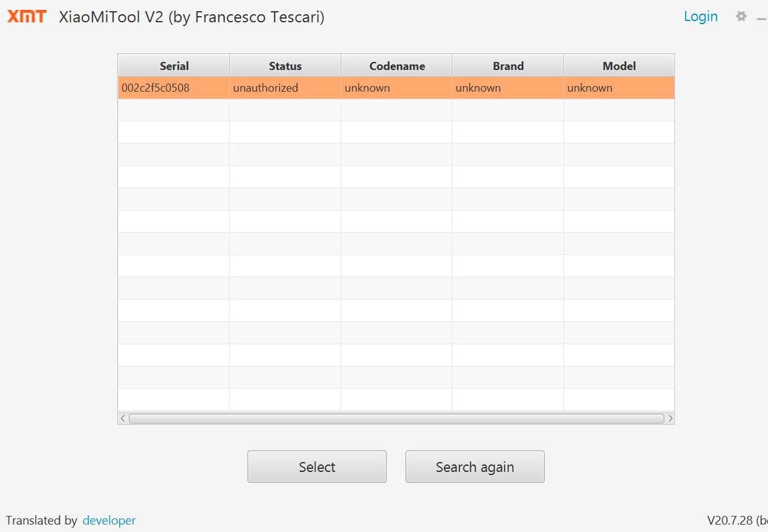Click the Codename column header

point(396,66)
